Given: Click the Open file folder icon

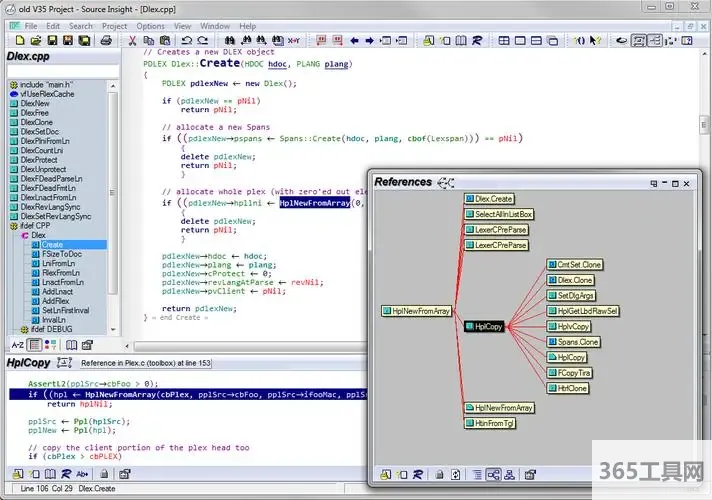Looking at the screenshot, I should click(34, 41).
